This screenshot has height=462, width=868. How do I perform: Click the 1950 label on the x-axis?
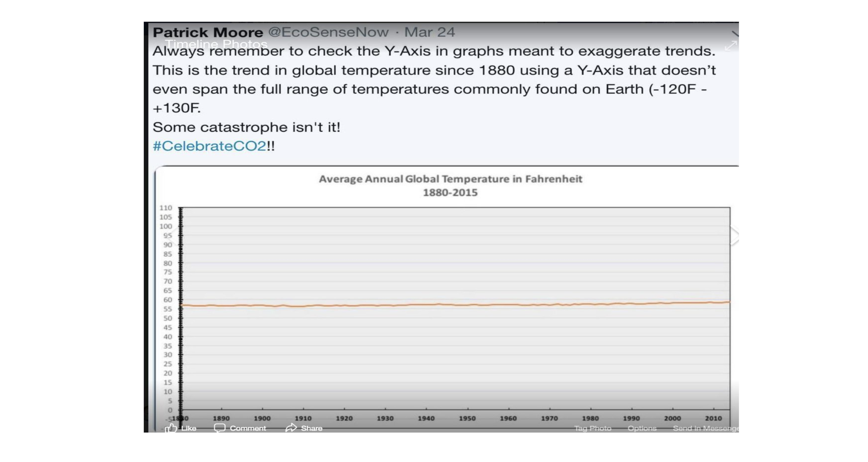pyautogui.click(x=467, y=418)
